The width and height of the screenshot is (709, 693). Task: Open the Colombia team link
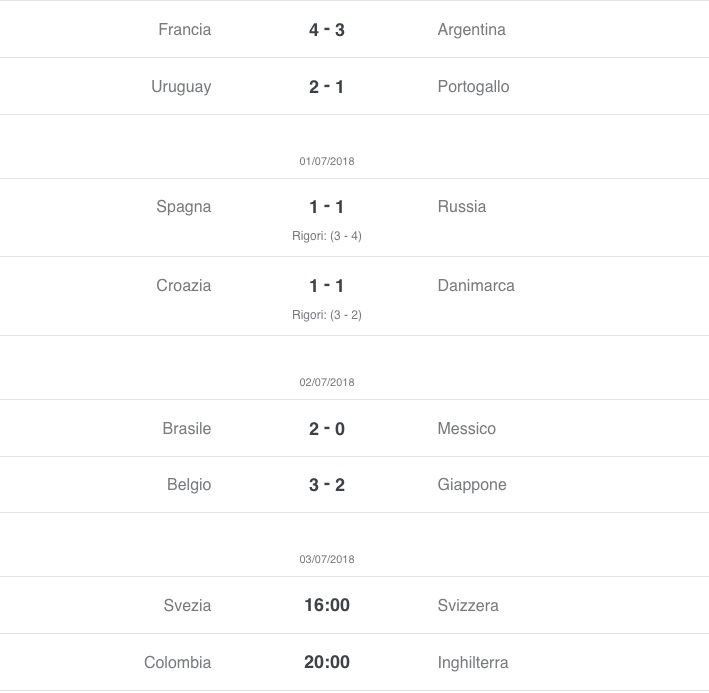click(x=177, y=663)
